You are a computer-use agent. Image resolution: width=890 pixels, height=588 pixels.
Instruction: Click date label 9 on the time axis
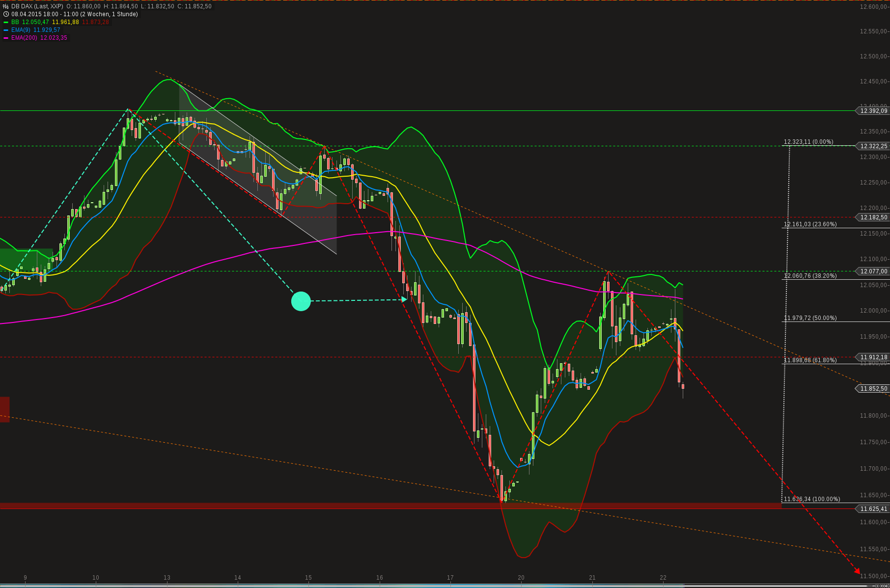tap(25, 578)
